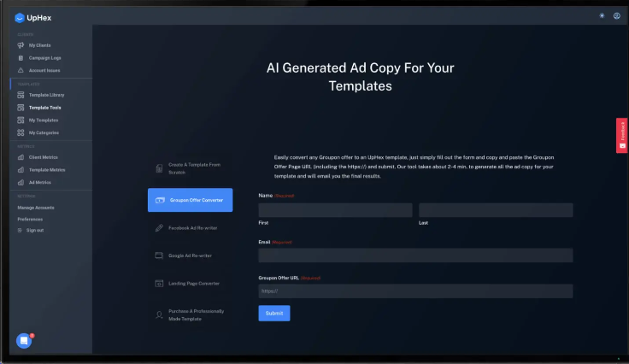Click the Landing Page Converter icon

159,284
